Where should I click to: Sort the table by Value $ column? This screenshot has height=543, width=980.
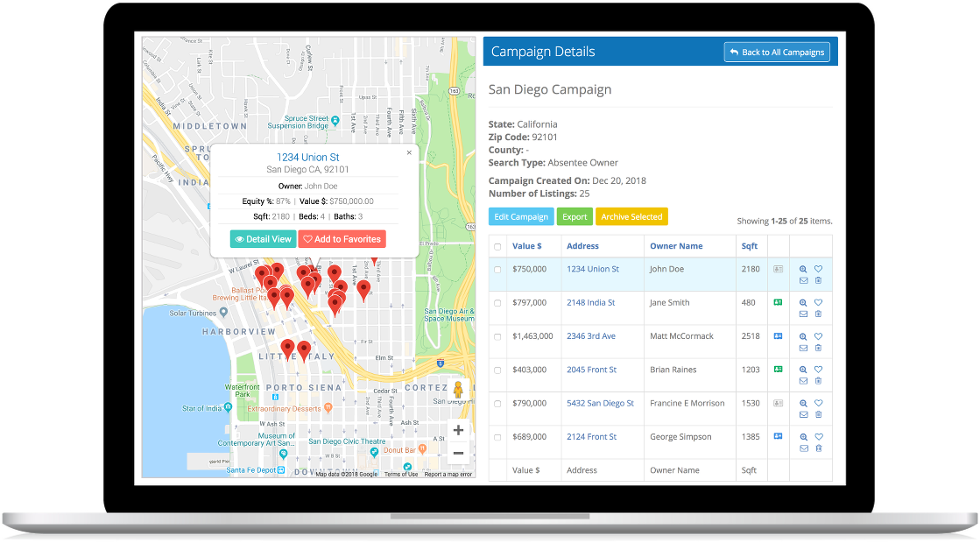[x=525, y=246]
